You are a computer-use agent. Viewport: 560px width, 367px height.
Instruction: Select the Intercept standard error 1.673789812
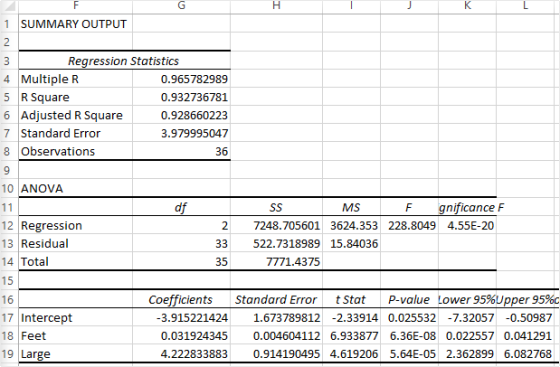click(276, 317)
